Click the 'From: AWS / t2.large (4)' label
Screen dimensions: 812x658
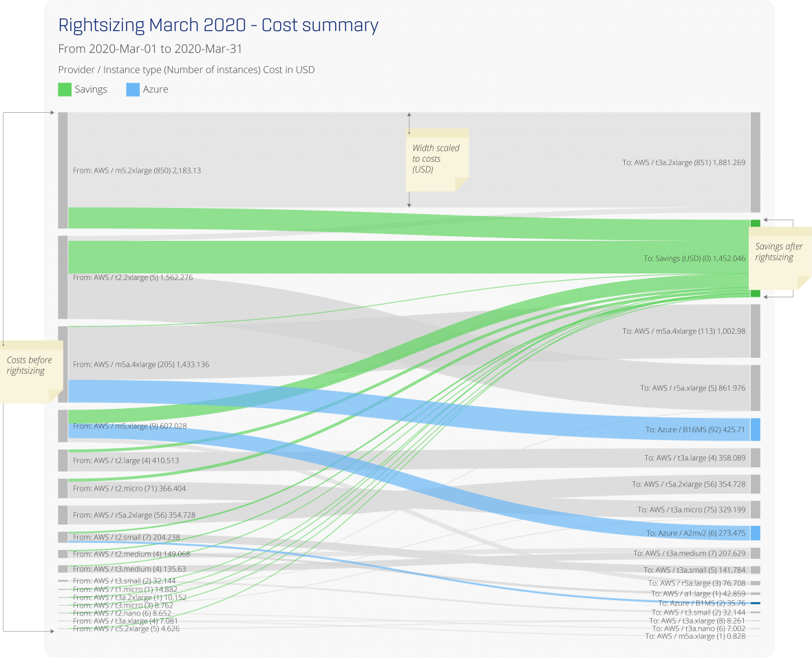click(x=126, y=460)
